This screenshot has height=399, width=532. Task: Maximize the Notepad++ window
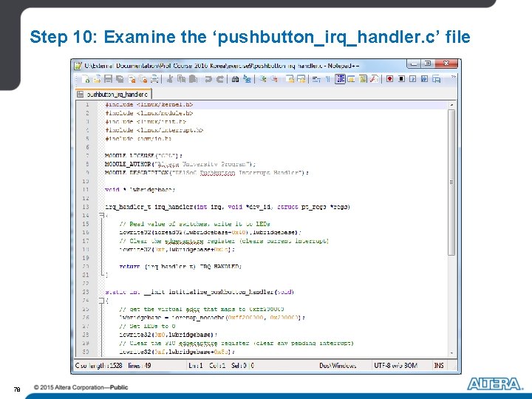point(428,63)
